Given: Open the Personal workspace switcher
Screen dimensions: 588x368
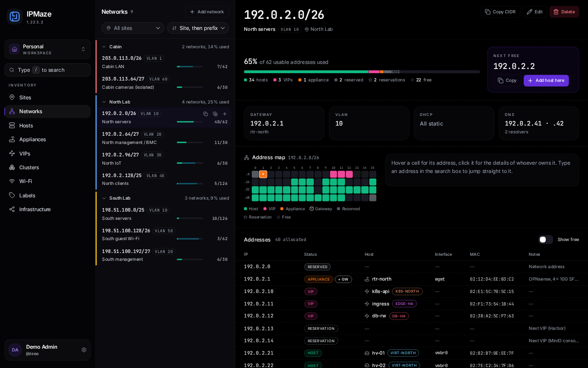Looking at the screenshot, I should [x=48, y=49].
